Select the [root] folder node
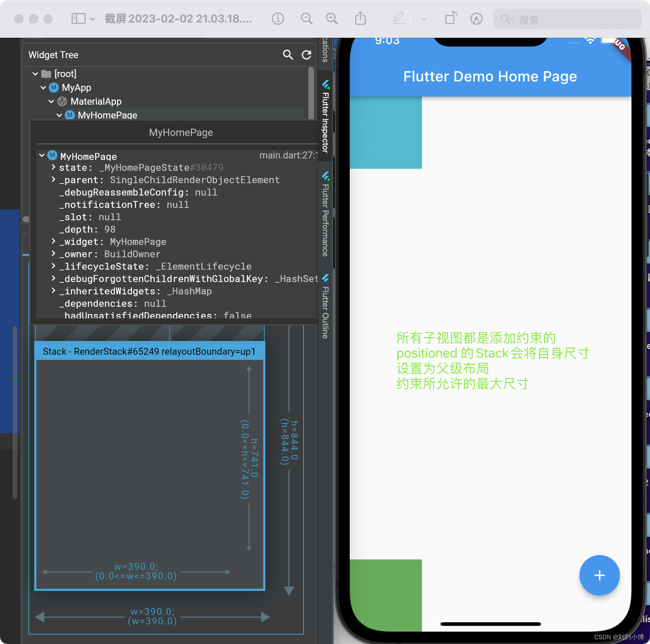The height and width of the screenshot is (644, 650). coord(65,74)
